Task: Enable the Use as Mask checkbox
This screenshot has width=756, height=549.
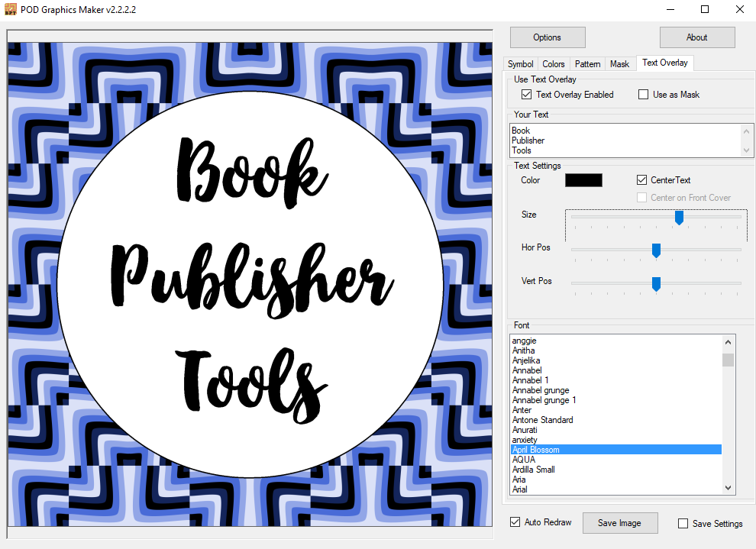Action: [x=643, y=95]
